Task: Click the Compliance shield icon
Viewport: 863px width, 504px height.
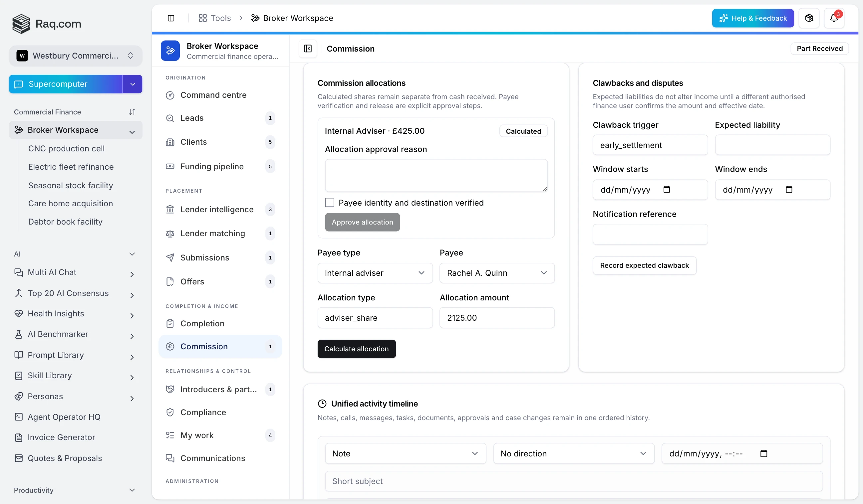Action: 170,412
